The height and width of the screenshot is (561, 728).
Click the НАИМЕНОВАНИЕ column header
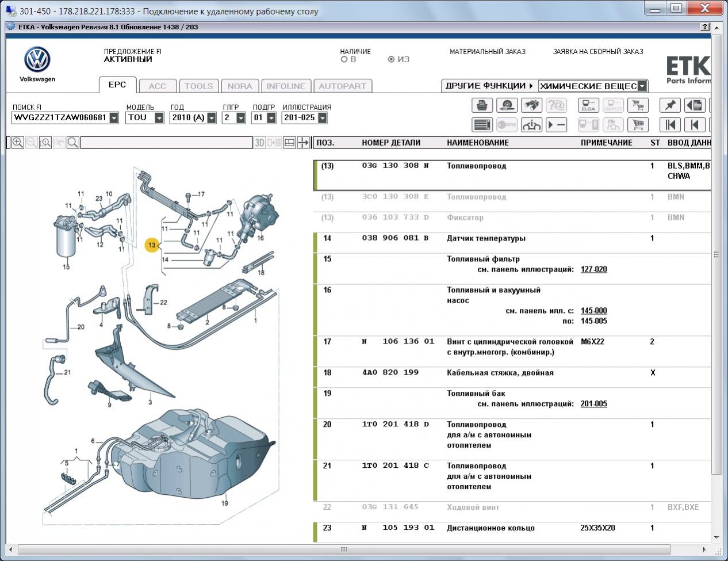pyautogui.click(x=478, y=143)
